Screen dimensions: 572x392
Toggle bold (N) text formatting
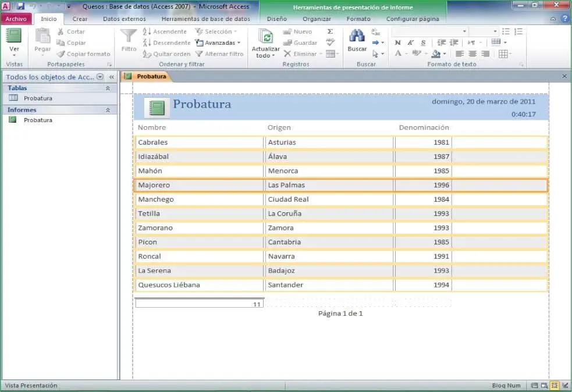[397, 42]
